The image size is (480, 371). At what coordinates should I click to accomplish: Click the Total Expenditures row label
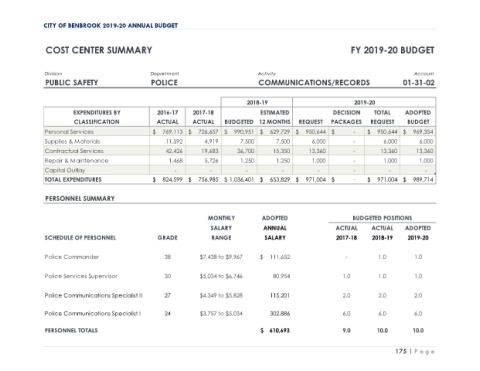coord(73,180)
